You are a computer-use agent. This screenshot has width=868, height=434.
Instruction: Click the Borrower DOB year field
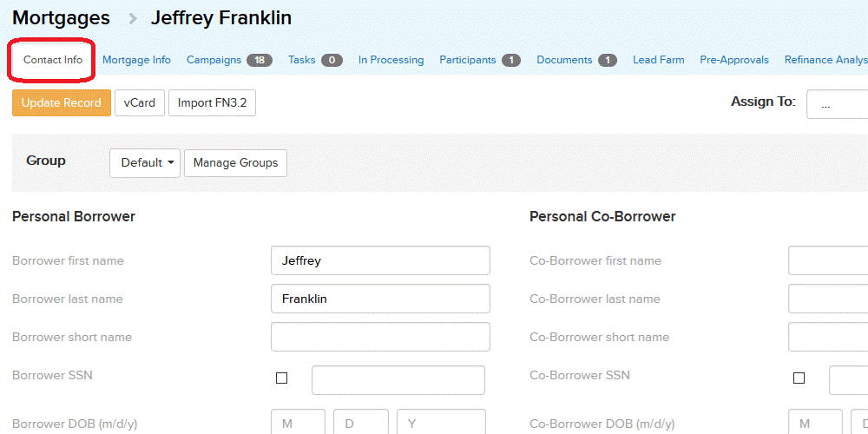point(441,422)
